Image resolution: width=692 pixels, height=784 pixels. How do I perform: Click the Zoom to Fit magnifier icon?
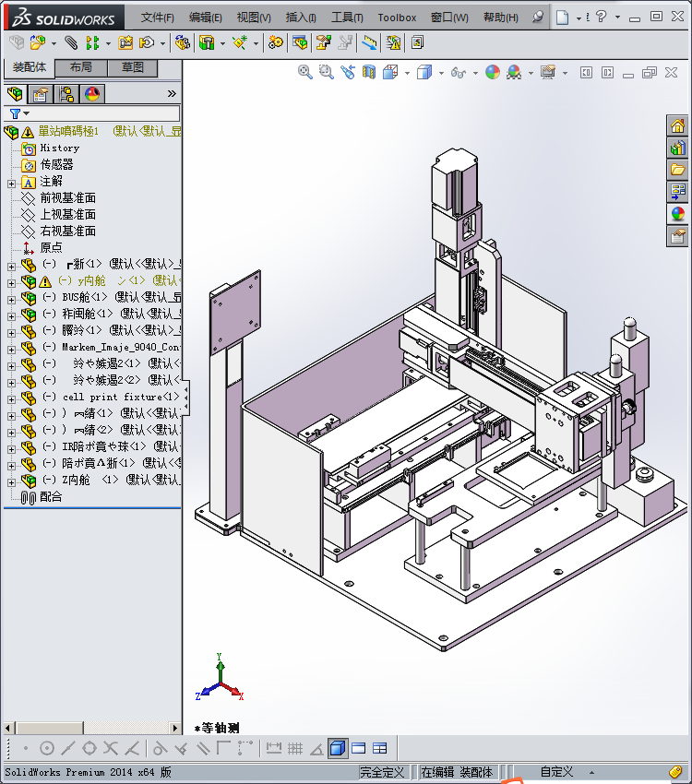(x=305, y=73)
